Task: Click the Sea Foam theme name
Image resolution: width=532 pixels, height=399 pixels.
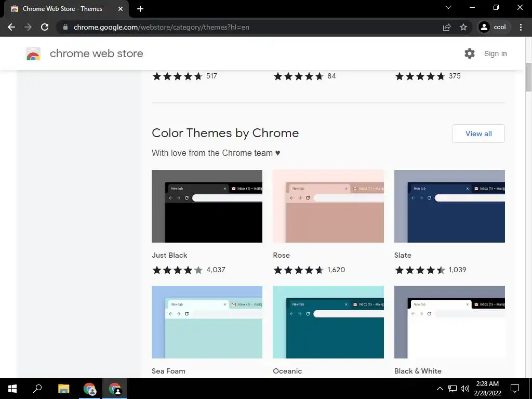Action: [169, 371]
